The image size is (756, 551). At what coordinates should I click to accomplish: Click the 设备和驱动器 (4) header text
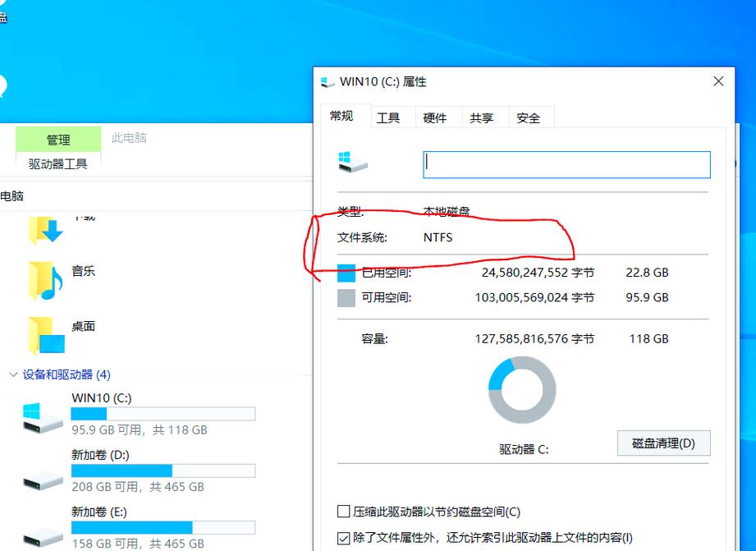click(x=66, y=374)
